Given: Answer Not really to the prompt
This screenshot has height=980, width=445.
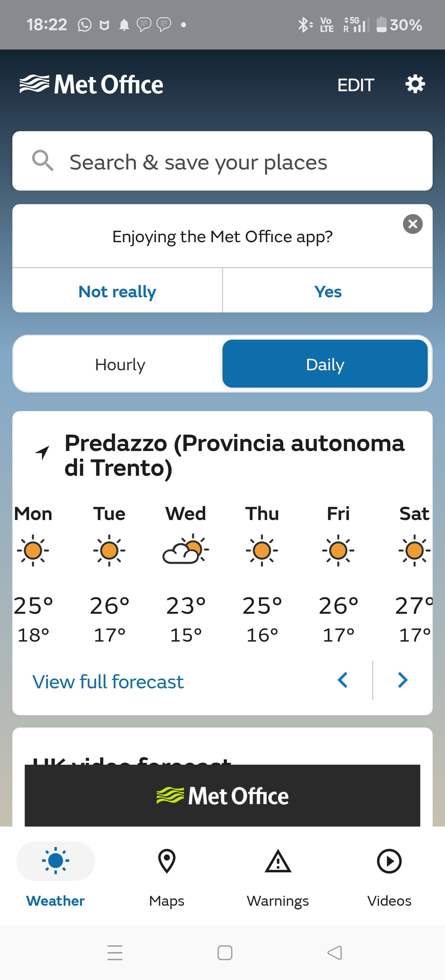Looking at the screenshot, I should (x=117, y=291).
